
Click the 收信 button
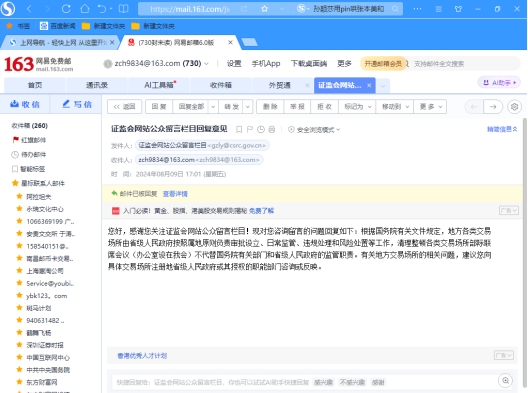point(25,104)
